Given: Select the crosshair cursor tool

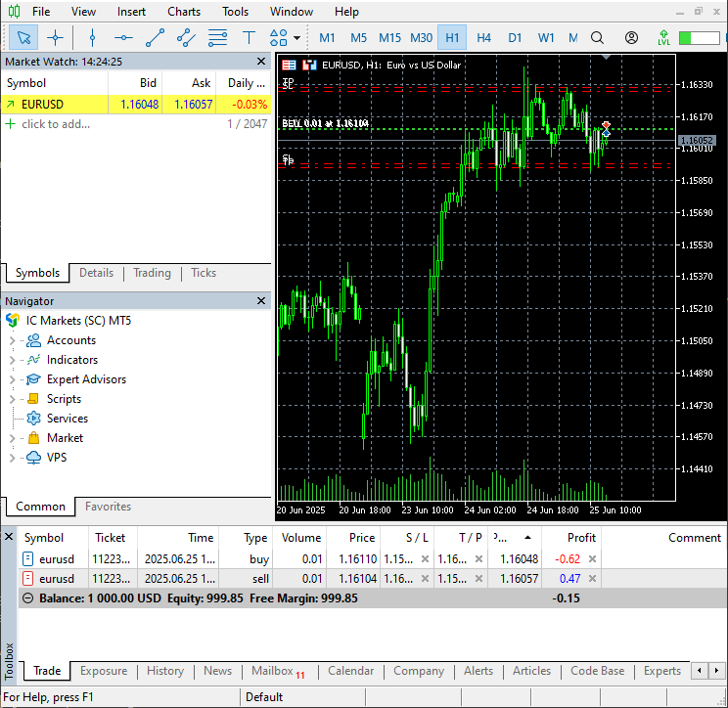Looking at the screenshot, I should 55,38.
